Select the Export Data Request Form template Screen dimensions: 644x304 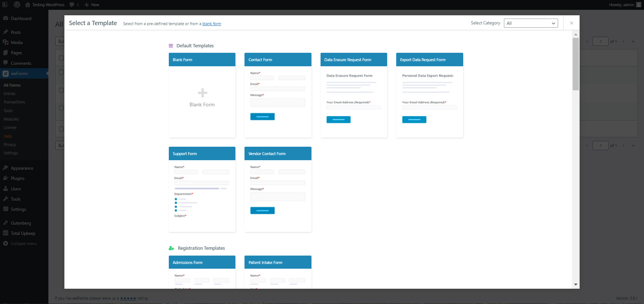coord(430,95)
